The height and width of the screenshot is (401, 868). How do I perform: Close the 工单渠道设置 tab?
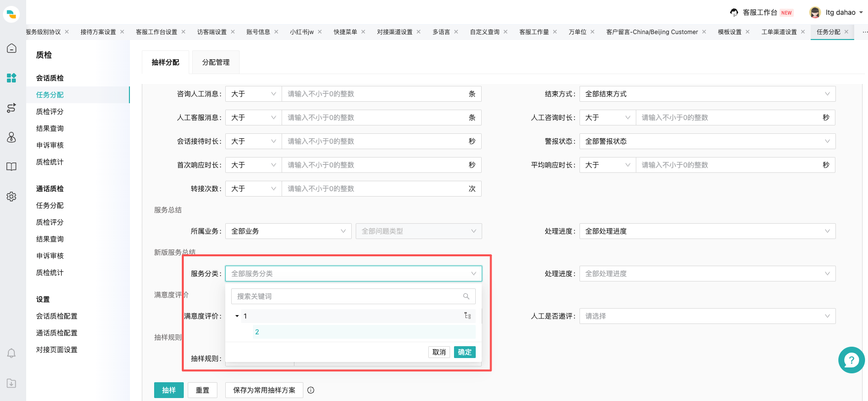pos(803,32)
